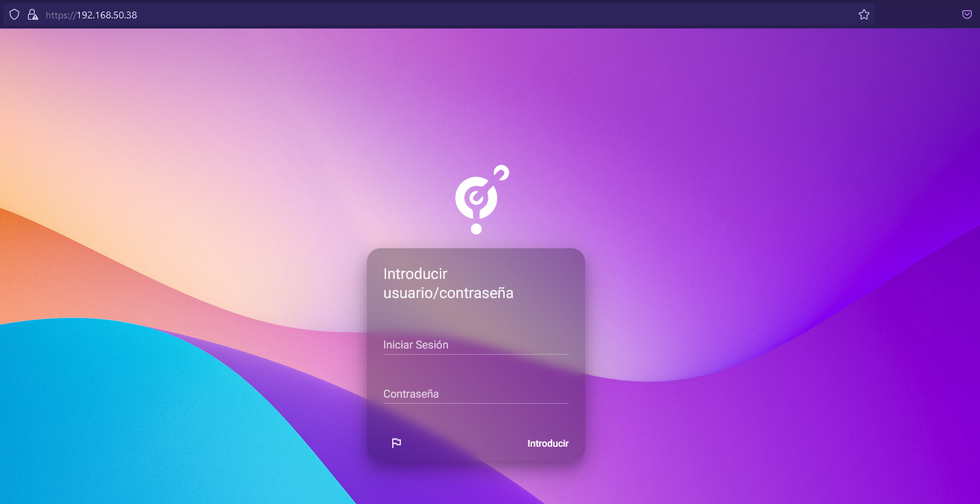This screenshot has height=504, width=980.
Task: Click the question-mark logo above login card
Action: [x=481, y=200]
